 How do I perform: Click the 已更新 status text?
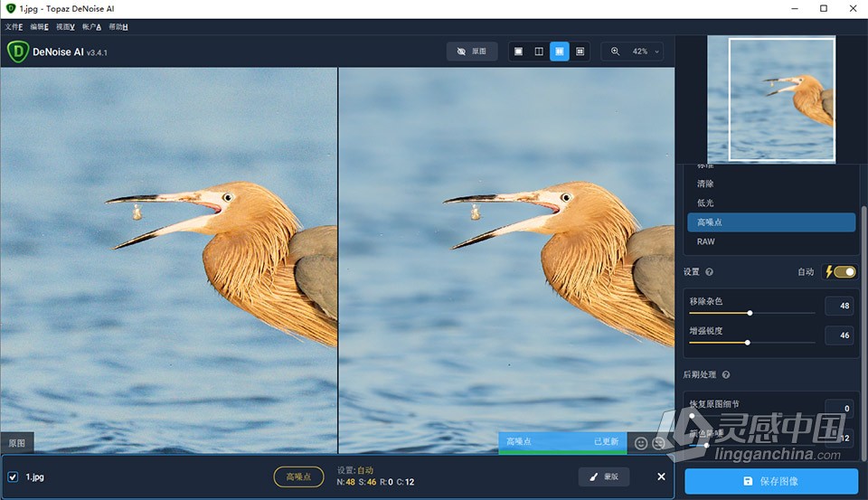[x=606, y=441]
